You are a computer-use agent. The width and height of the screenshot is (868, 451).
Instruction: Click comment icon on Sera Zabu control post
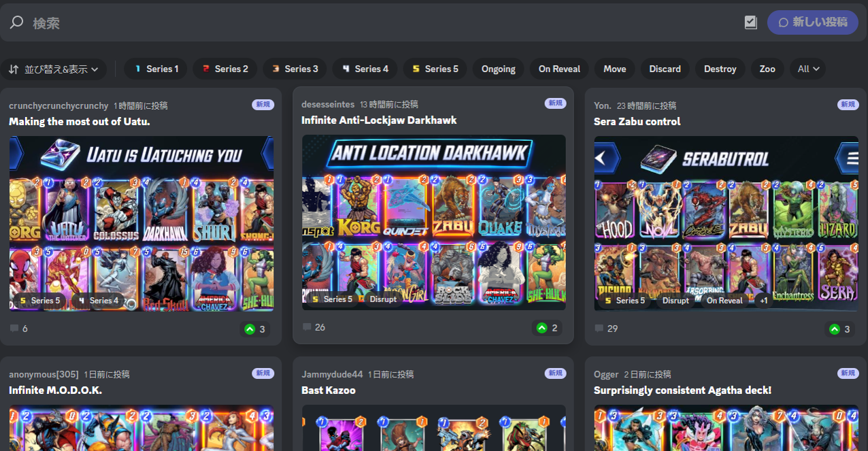click(x=599, y=329)
